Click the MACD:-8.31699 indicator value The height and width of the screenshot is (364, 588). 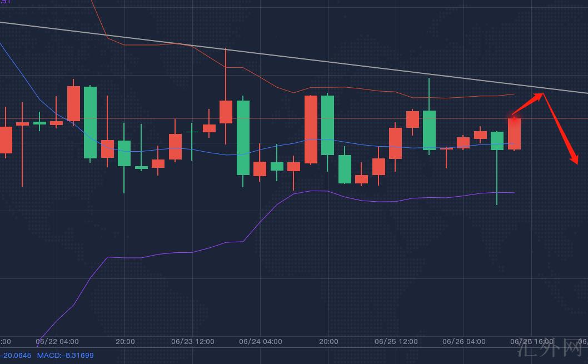point(65,355)
